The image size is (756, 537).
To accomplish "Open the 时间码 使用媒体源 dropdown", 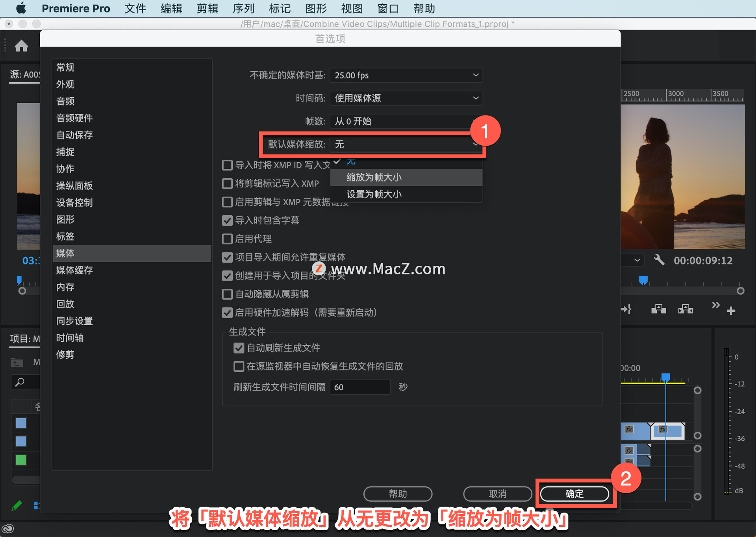I will [x=406, y=98].
